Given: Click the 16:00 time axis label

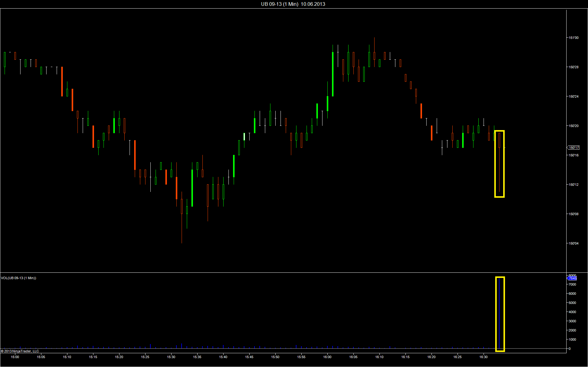Looking at the screenshot, I should (327, 357).
